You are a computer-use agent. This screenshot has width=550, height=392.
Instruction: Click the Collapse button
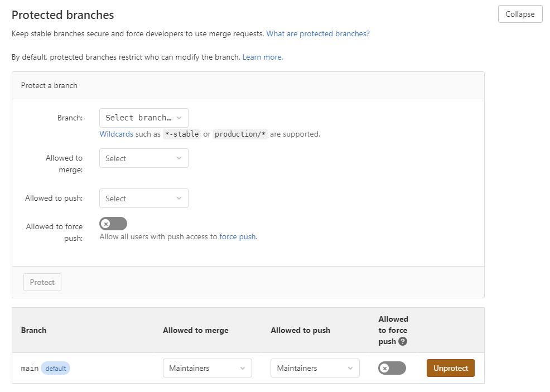point(520,14)
